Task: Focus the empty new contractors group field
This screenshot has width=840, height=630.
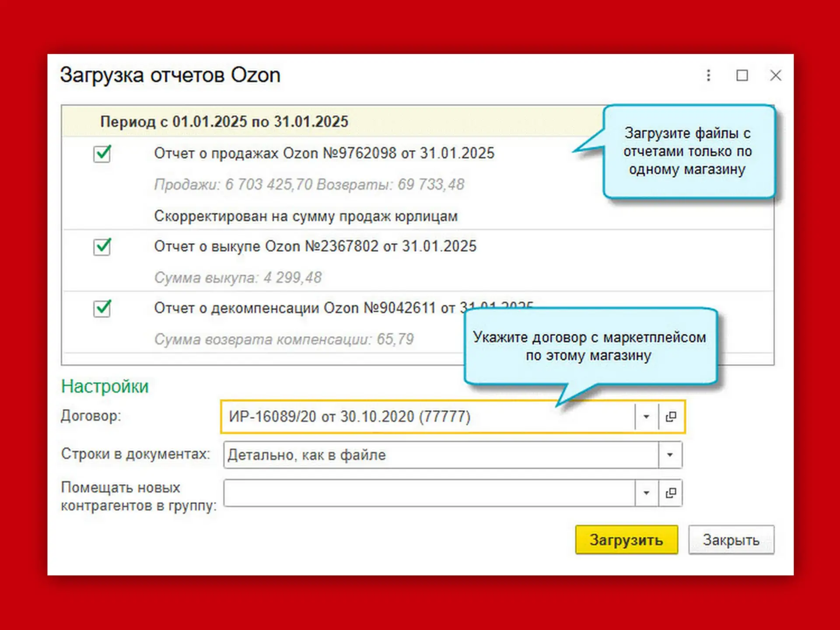Action: click(x=429, y=493)
